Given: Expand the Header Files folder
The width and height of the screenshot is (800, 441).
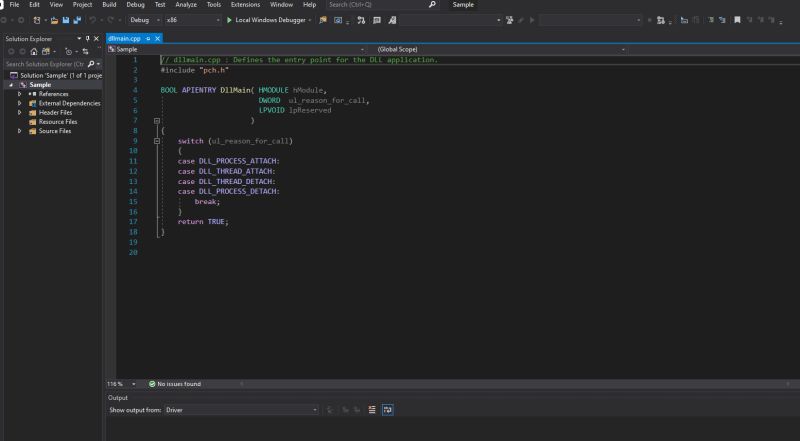Looking at the screenshot, I should (x=19, y=113).
